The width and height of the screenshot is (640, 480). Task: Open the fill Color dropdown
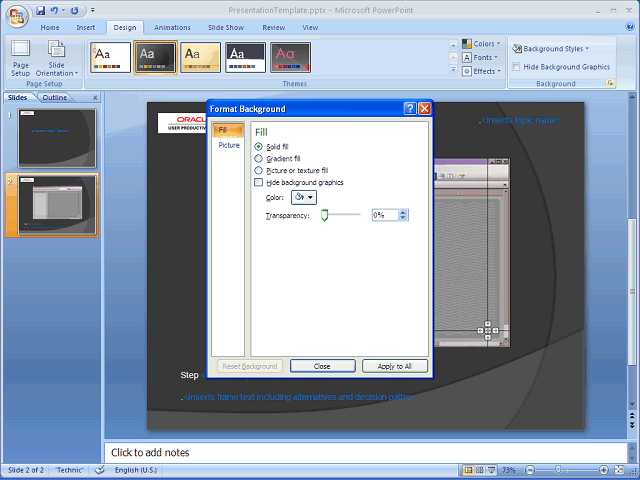click(x=304, y=198)
